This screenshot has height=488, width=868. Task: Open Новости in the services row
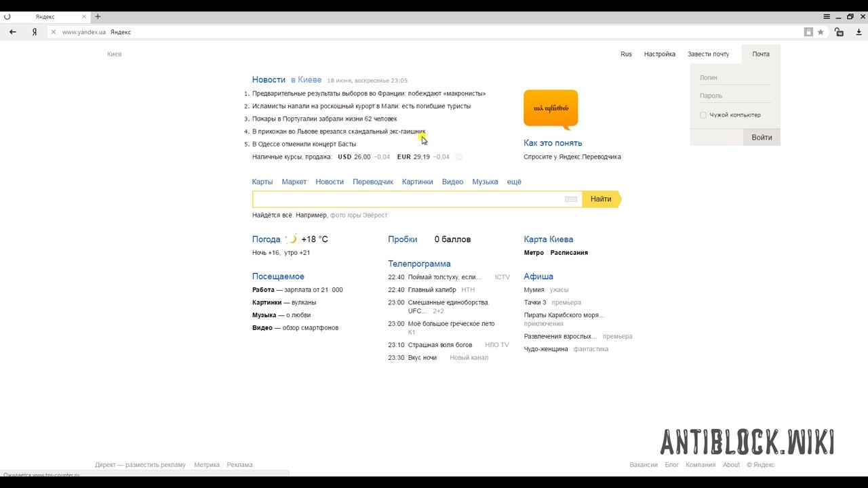[330, 182]
